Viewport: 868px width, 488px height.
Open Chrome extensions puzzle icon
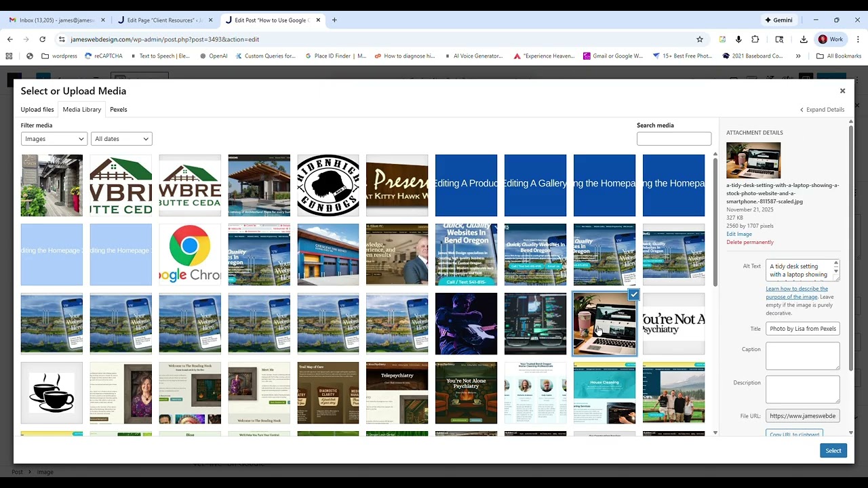click(755, 39)
